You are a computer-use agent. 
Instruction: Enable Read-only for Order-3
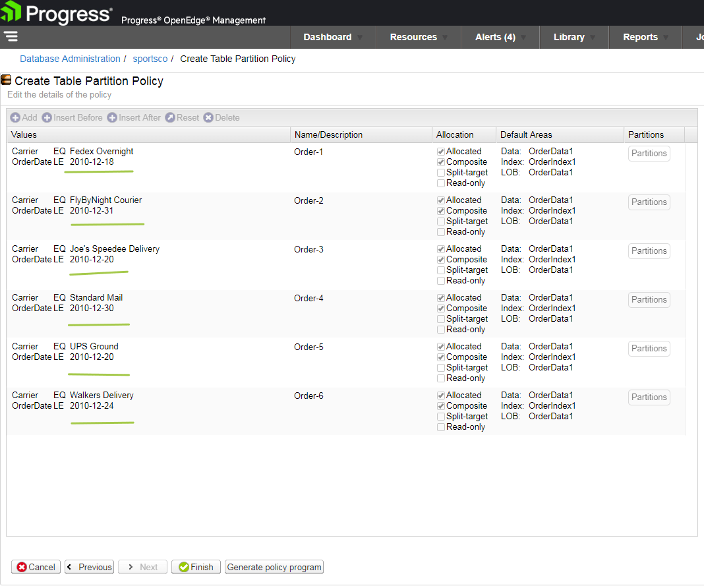pyautogui.click(x=441, y=281)
